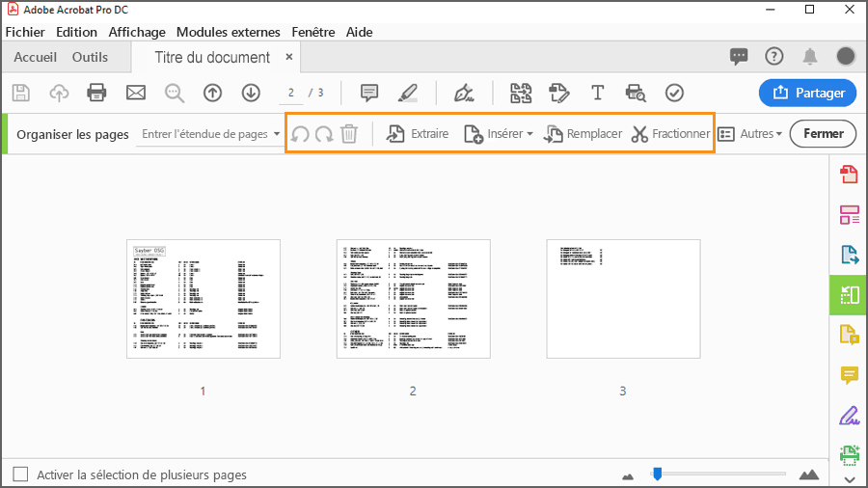Open the pink form layout tool in right pane
The width and height of the screenshot is (868, 488).
coord(849,215)
